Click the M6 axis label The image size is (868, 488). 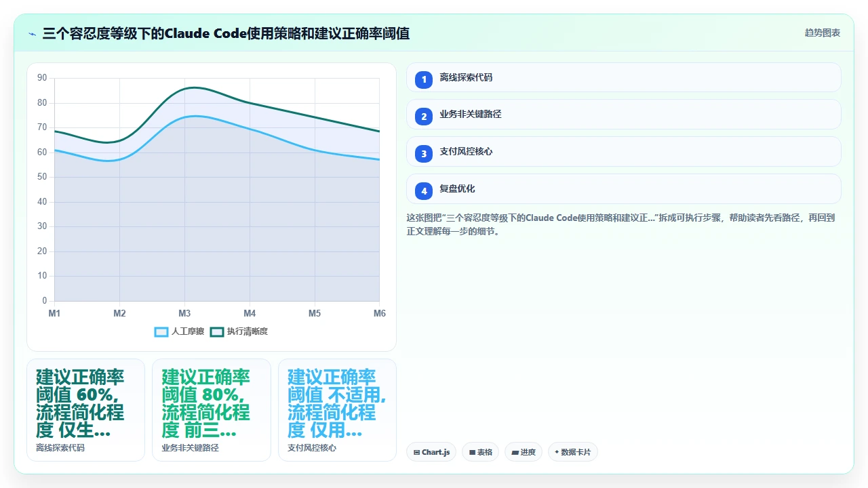[380, 313]
